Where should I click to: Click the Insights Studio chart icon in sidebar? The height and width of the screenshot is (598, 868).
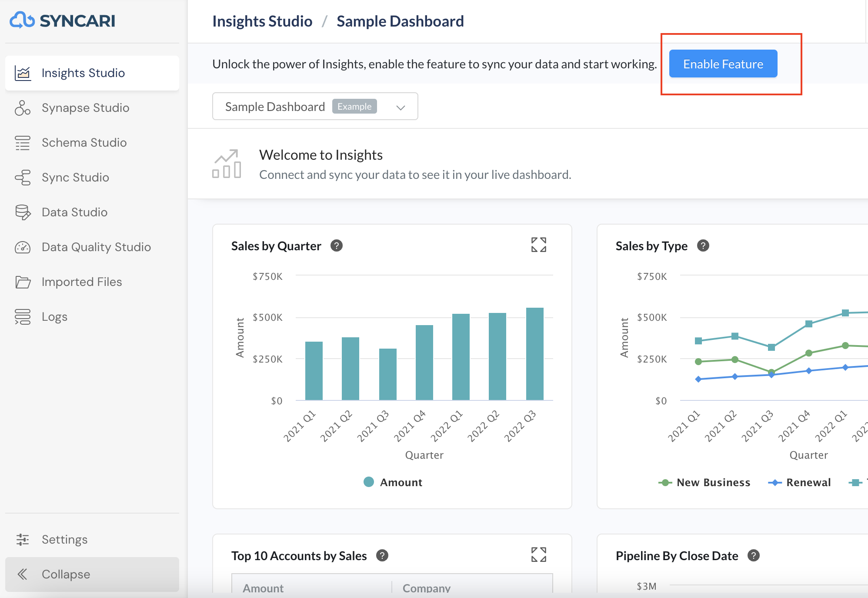tap(23, 73)
